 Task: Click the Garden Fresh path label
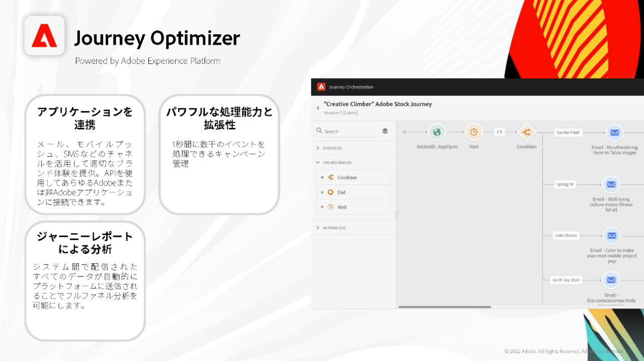point(568,132)
